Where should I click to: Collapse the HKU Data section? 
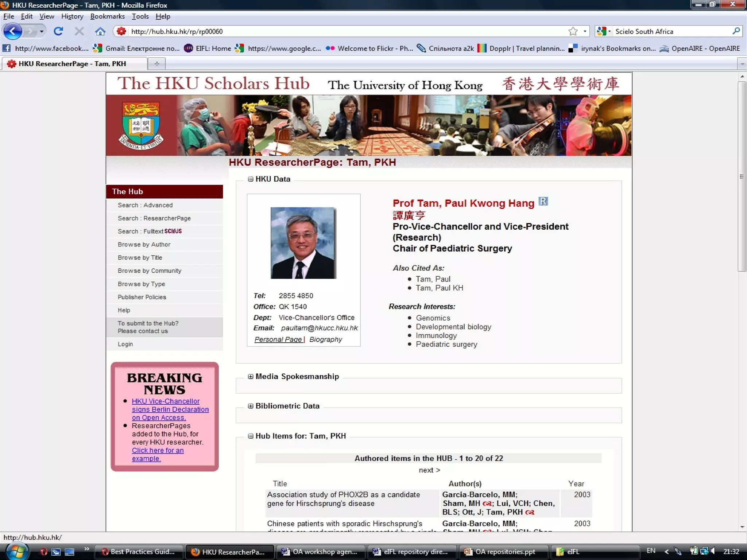tap(251, 179)
